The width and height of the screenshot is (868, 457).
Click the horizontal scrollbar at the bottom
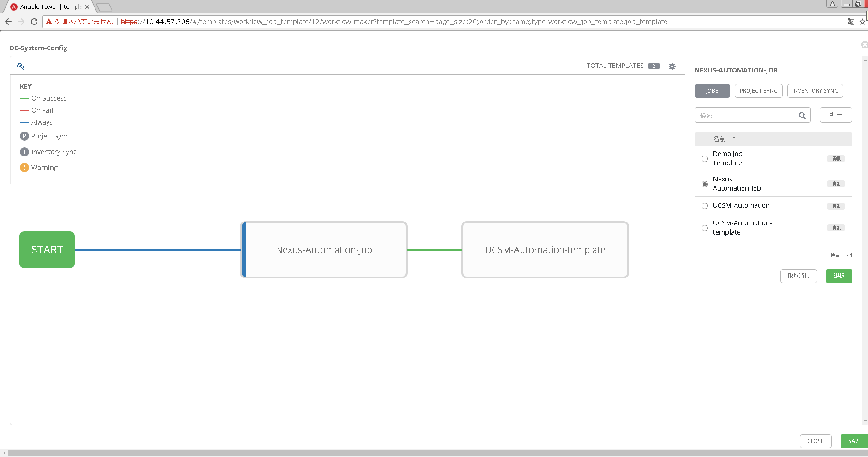pos(437,453)
